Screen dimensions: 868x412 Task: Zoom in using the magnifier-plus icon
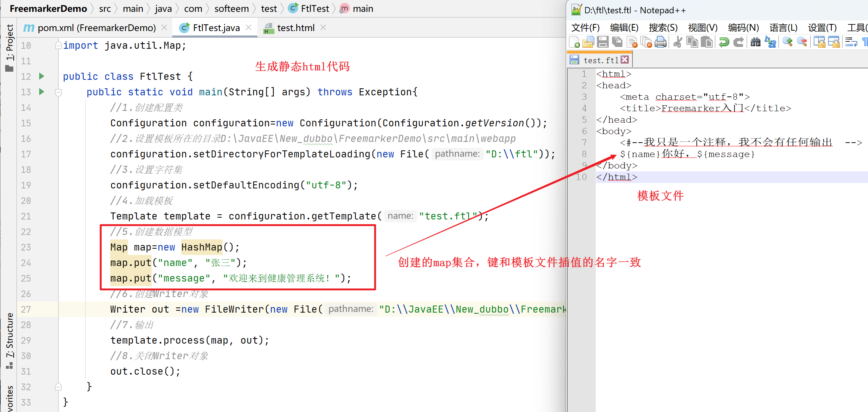coord(788,42)
